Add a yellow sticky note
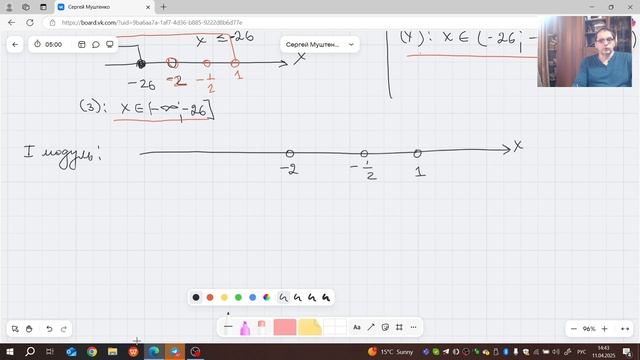This screenshot has width=640, height=360. [x=310, y=327]
